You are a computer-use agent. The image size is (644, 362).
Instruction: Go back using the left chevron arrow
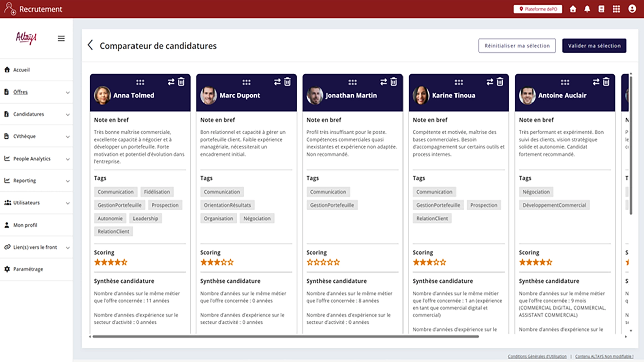[90, 45]
